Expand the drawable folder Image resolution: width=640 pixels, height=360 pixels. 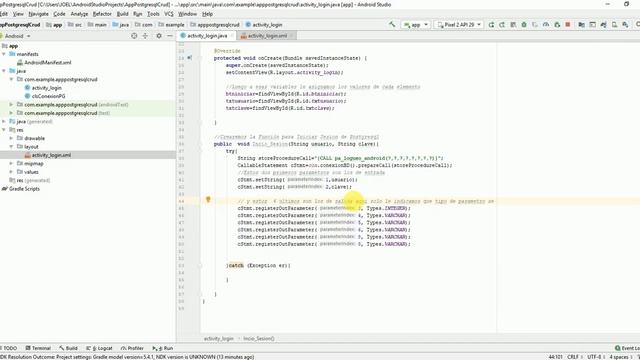point(11,138)
